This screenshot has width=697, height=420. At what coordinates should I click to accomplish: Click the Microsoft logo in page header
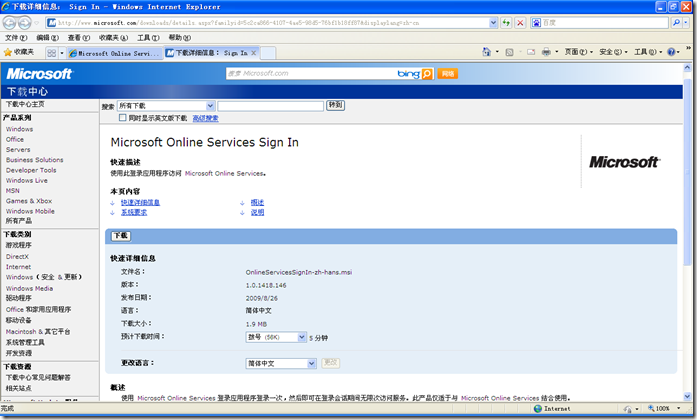point(39,74)
